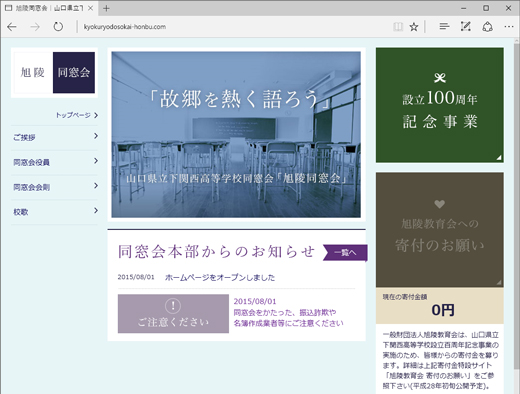
Task: Open news ホームページをオープンしました
Action: point(220,277)
